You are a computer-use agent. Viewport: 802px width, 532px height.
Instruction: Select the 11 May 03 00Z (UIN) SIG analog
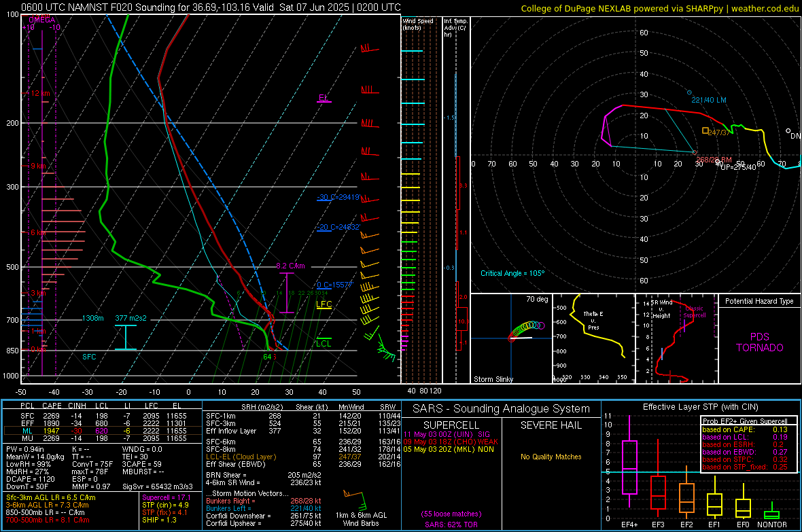[447, 434]
